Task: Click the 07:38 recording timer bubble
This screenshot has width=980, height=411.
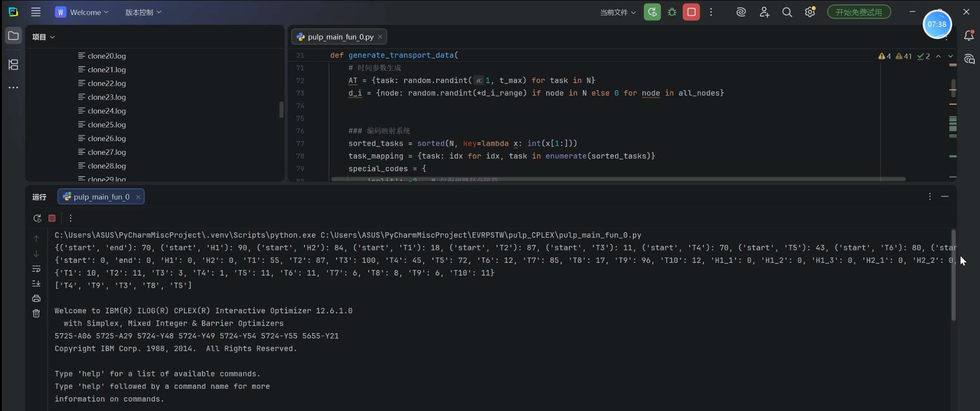Action: coord(937,25)
